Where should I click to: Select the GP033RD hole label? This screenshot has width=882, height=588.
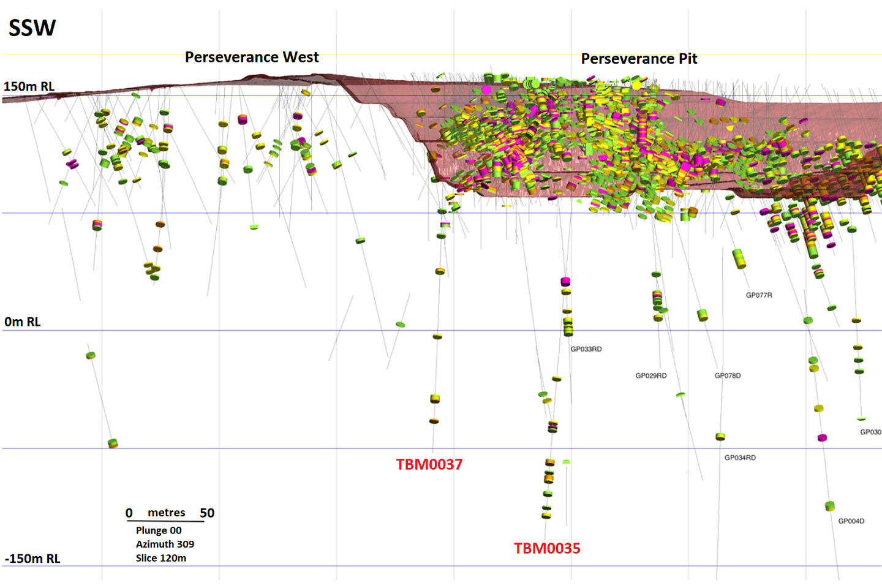pyautogui.click(x=586, y=349)
